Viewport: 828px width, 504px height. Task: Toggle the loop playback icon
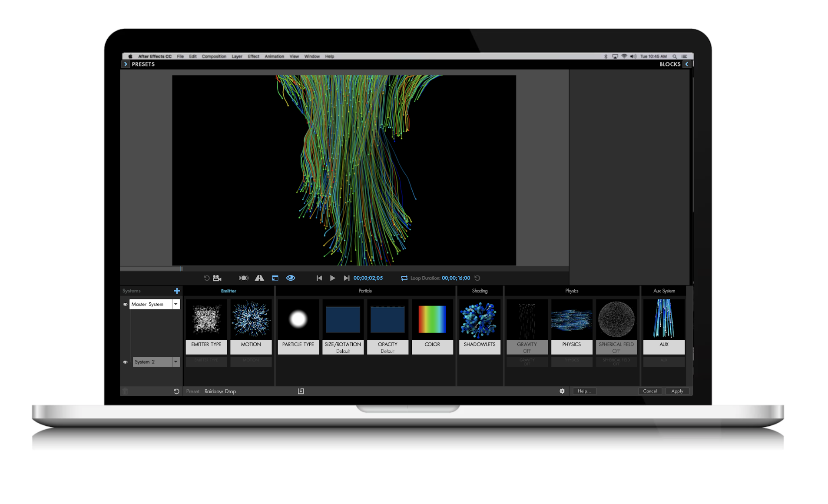pos(404,278)
